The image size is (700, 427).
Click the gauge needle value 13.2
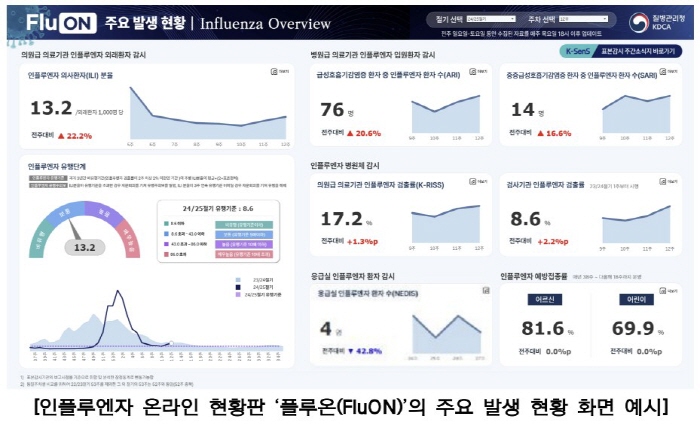pos(84,247)
